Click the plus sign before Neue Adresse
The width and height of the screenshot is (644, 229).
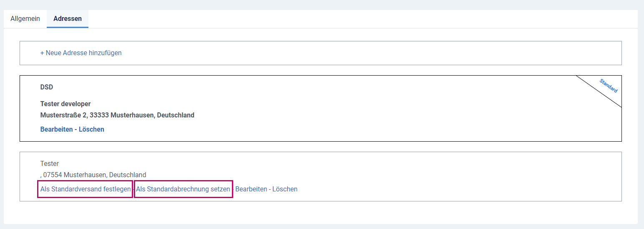coord(42,53)
